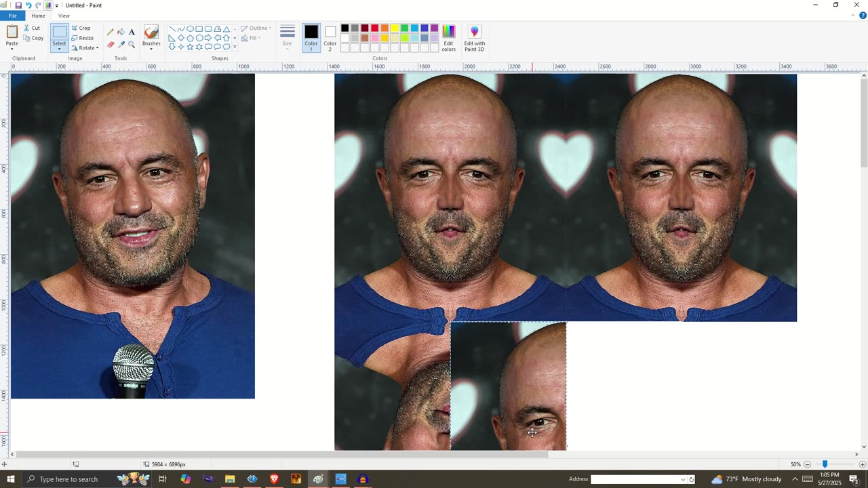This screenshot has height=488, width=868.
Task: Select the Pencil tool
Action: coord(111,32)
